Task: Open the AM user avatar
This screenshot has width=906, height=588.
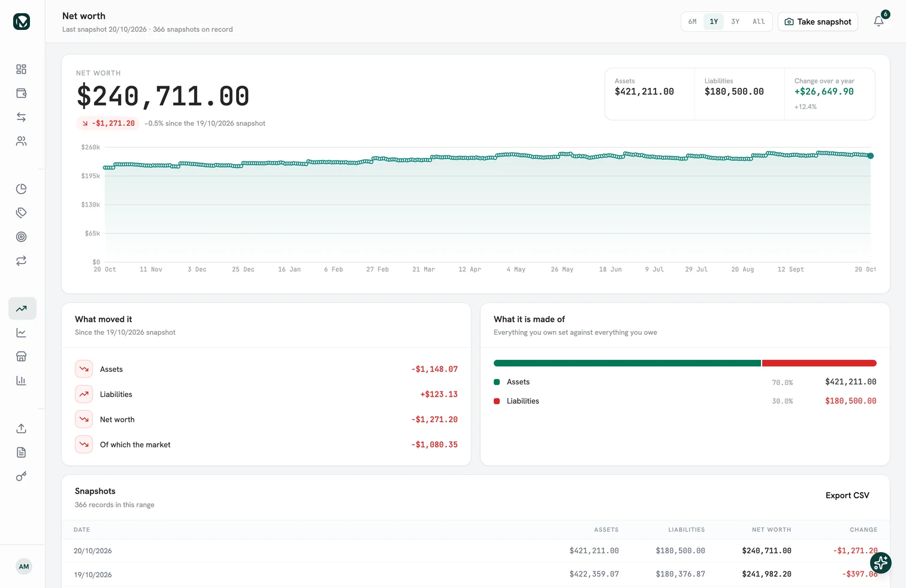Action: click(24, 566)
